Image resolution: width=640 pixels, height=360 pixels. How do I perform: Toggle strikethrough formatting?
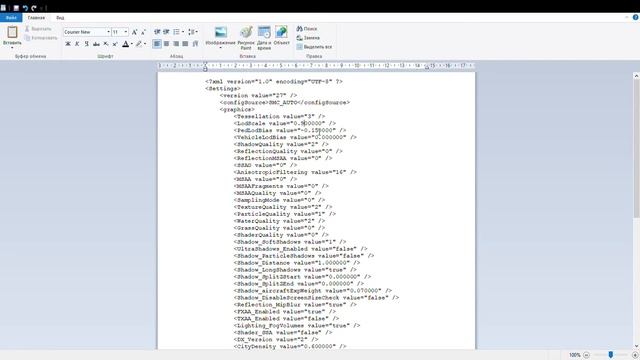pyautogui.click(x=96, y=44)
